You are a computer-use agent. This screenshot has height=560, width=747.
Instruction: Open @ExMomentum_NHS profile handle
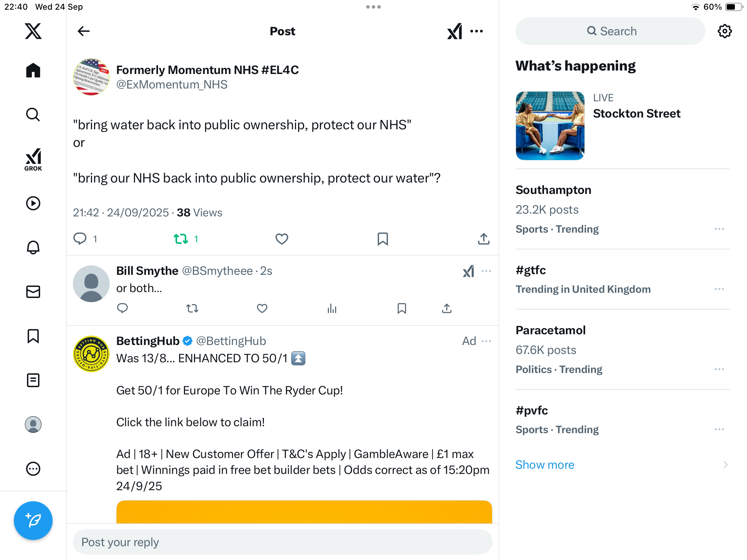(172, 85)
